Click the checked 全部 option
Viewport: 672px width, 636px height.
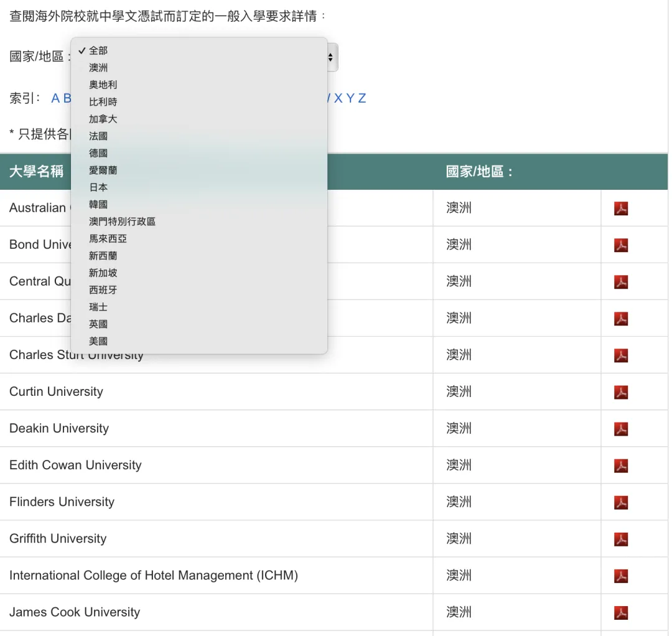click(x=98, y=50)
